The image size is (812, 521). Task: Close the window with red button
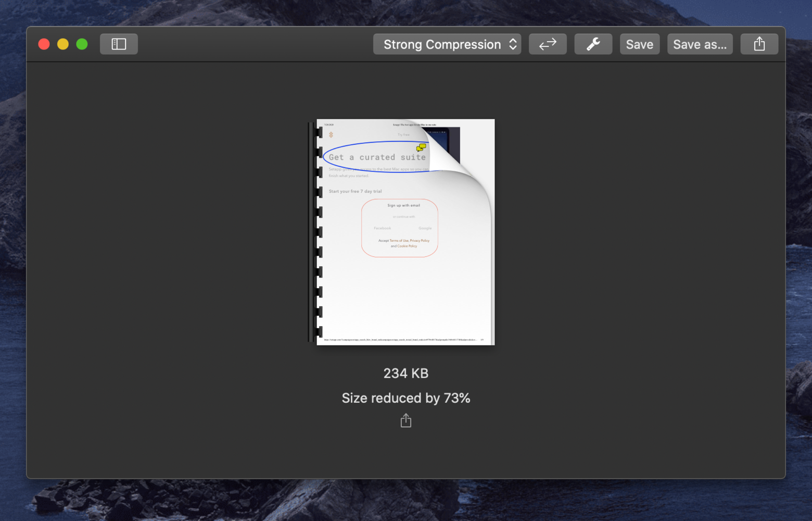pos(44,44)
